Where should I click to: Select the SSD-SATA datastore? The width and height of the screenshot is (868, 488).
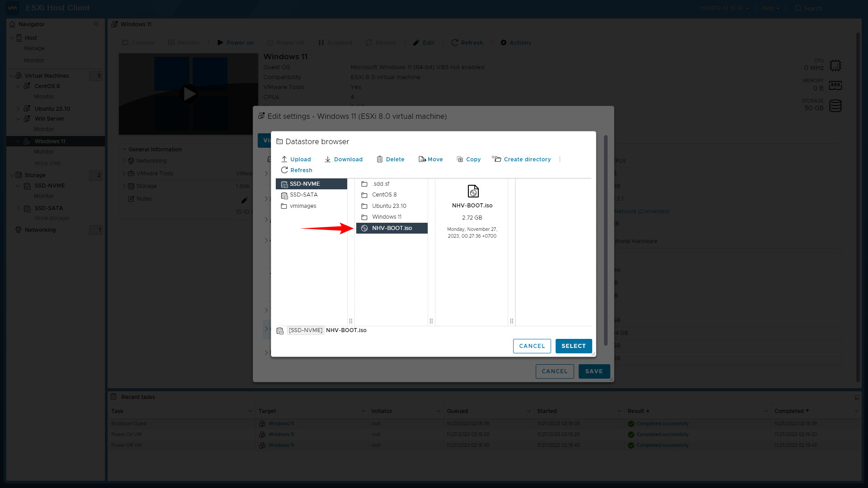[x=303, y=195]
